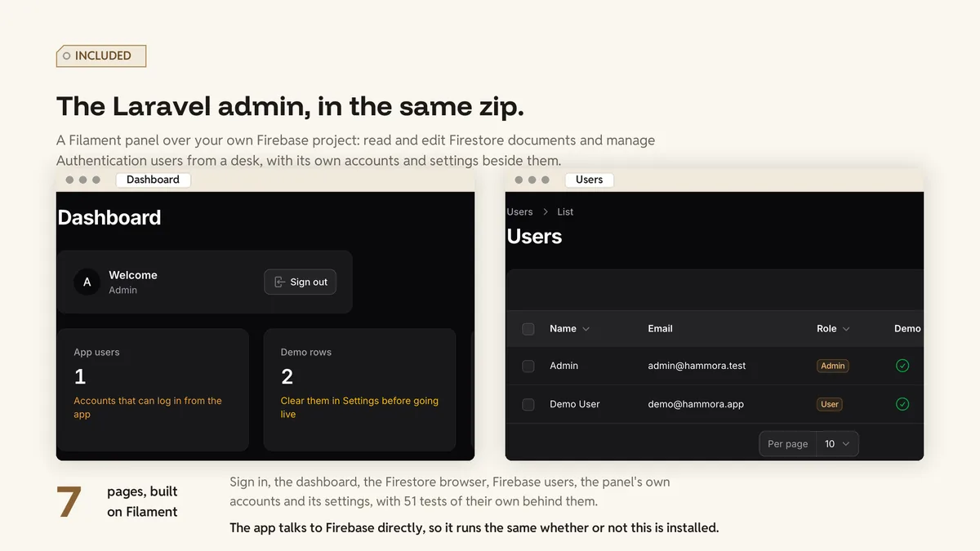Viewport: 980px width, 551px height.
Task: Open the Demo rows stat card
Action: click(x=359, y=390)
